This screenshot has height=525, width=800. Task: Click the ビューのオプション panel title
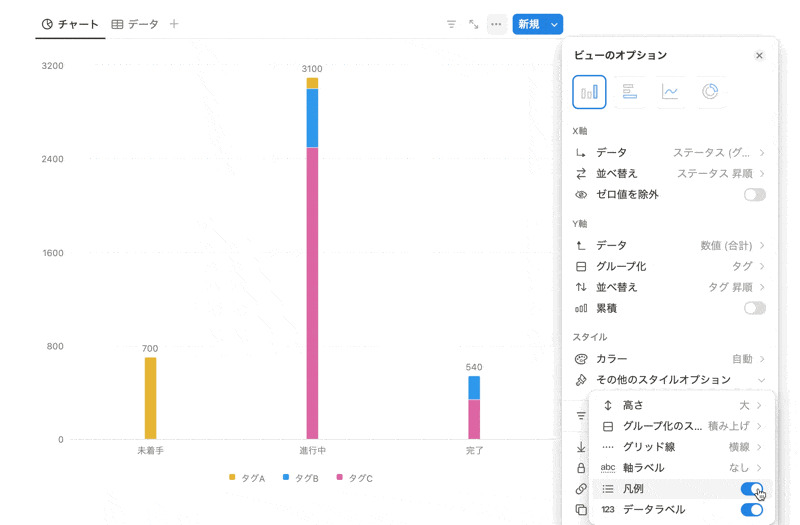point(620,55)
